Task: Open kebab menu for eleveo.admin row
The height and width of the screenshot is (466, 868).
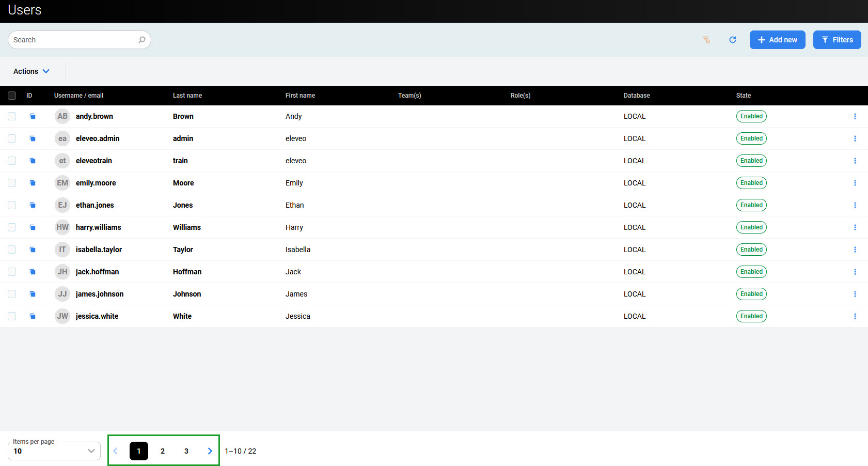Action: pyautogui.click(x=855, y=138)
